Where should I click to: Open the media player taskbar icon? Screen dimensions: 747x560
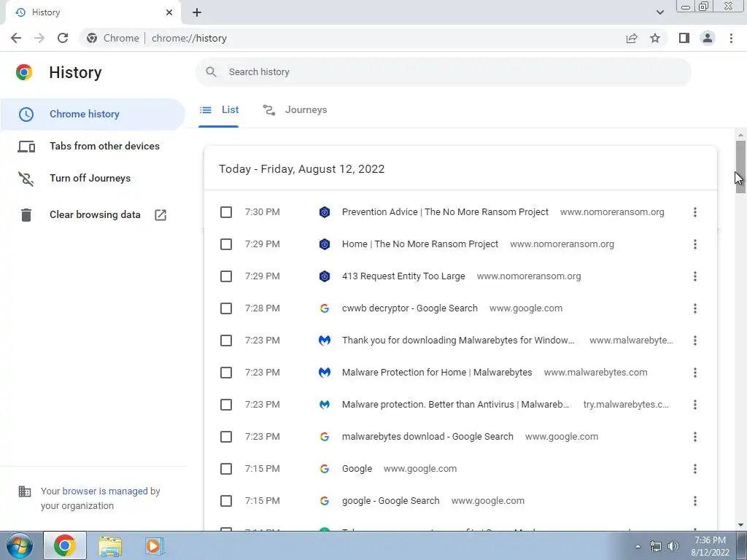(x=153, y=545)
